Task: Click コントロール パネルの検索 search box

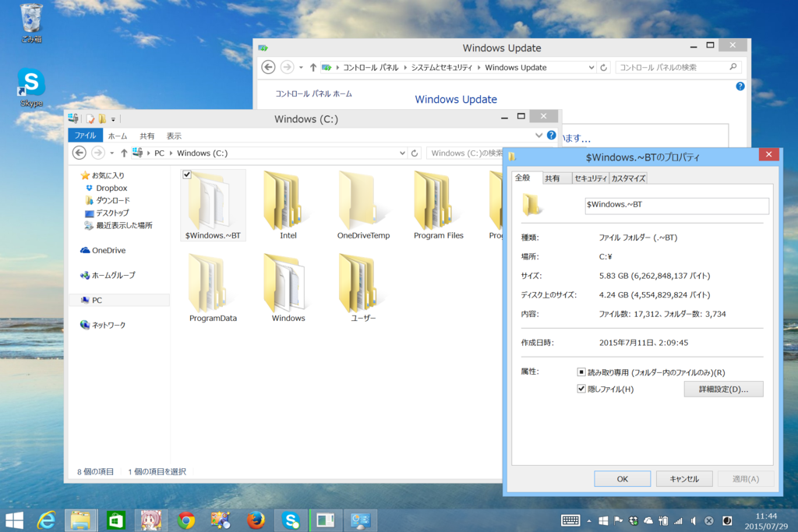Action: pos(678,67)
